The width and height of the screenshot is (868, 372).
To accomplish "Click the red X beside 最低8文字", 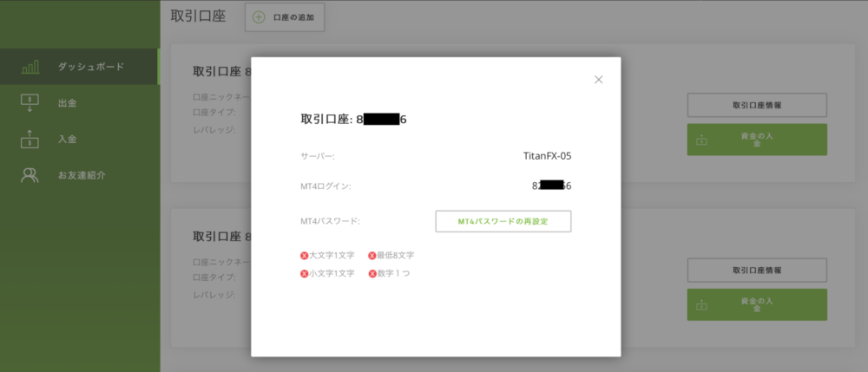I will coord(372,256).
